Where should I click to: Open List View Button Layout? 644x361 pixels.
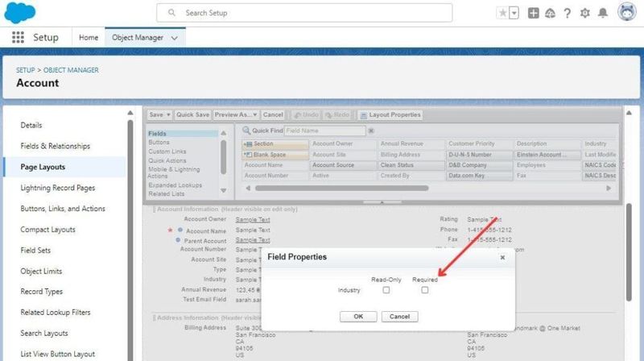57,354
